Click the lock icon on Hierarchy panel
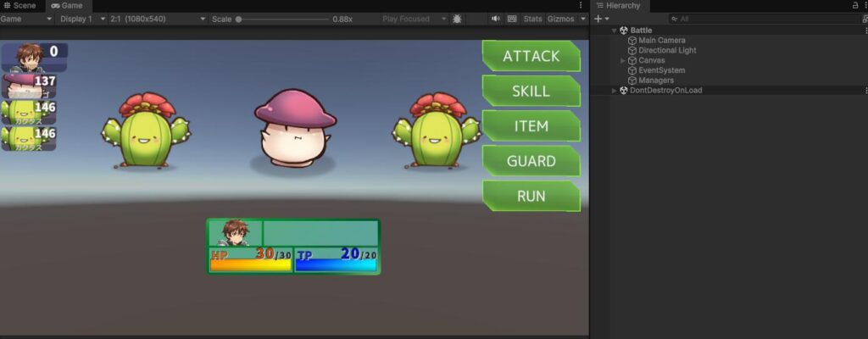This screenshot has width=868, height=339. click(x=855, y=6)
